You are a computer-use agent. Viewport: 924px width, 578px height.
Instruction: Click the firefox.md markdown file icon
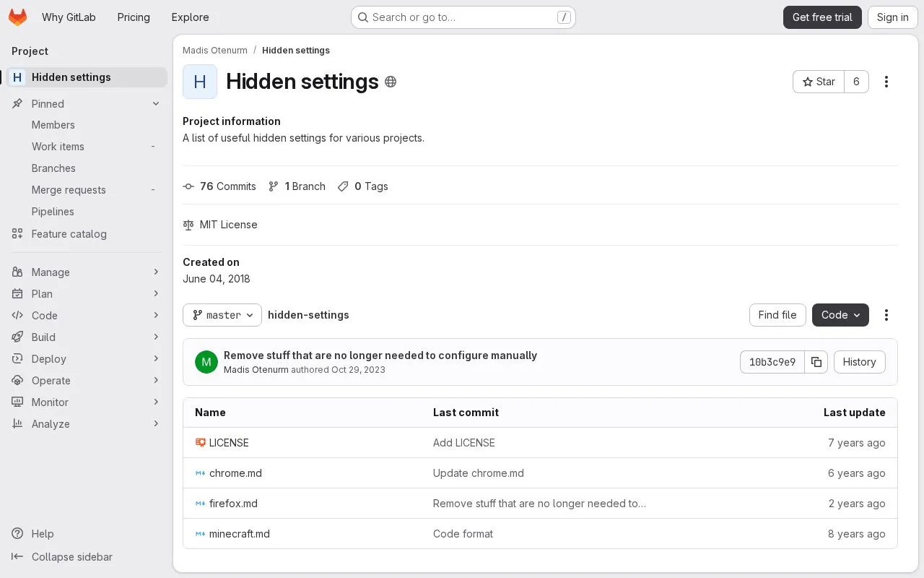(x=201, y=504)
